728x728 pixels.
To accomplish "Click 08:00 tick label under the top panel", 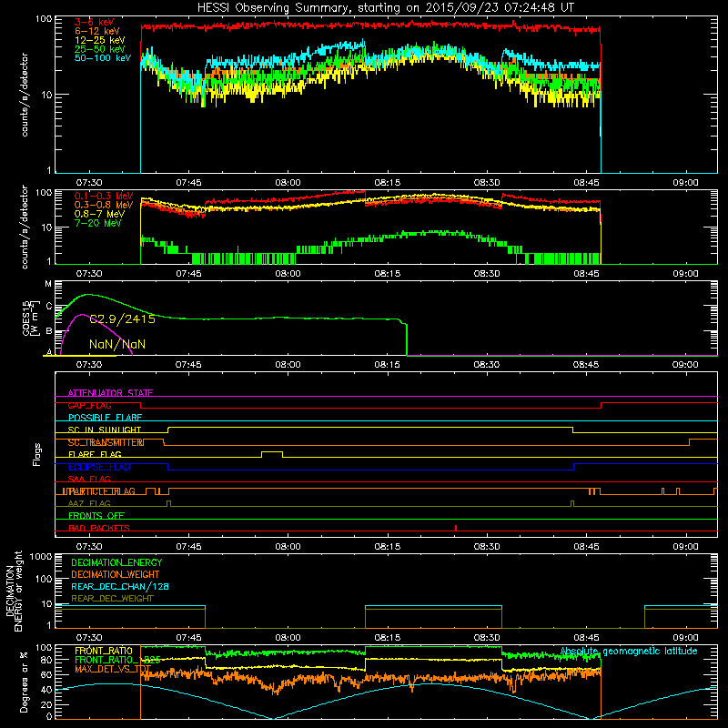I will [x=288, y=183].
